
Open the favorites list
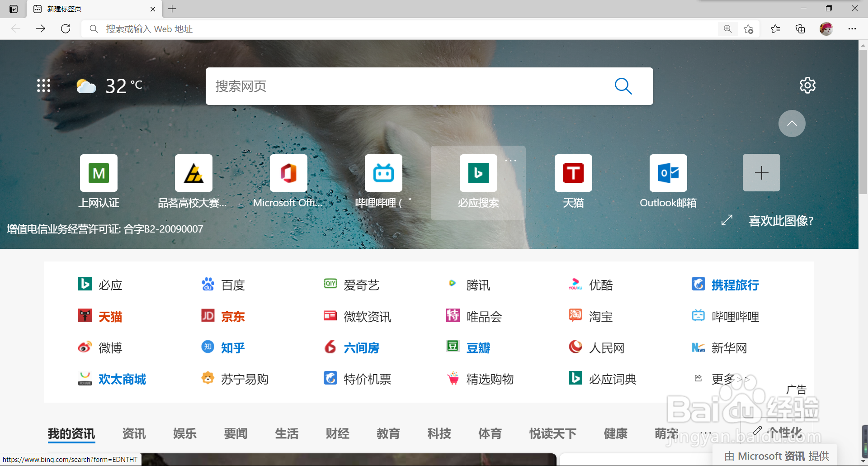pos(775,29)
